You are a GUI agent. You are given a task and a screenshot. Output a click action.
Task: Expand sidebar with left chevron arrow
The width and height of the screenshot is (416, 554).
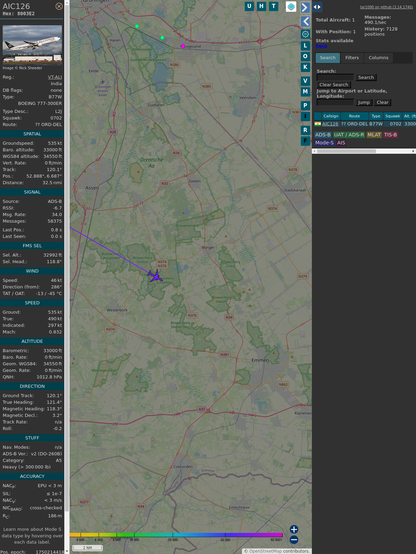tap(305, 21)
